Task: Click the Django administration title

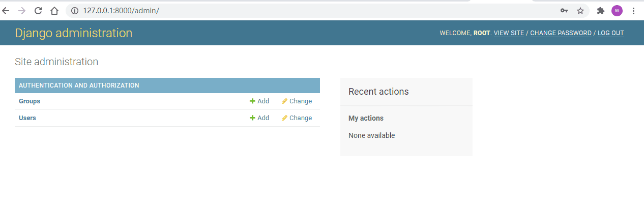Action: (x=74, y=33)
